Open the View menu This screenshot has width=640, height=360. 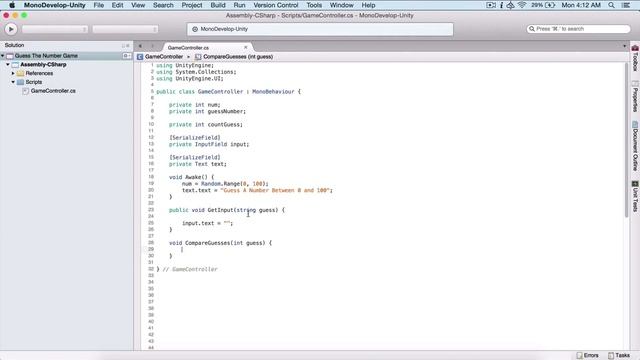click(138, 5)
